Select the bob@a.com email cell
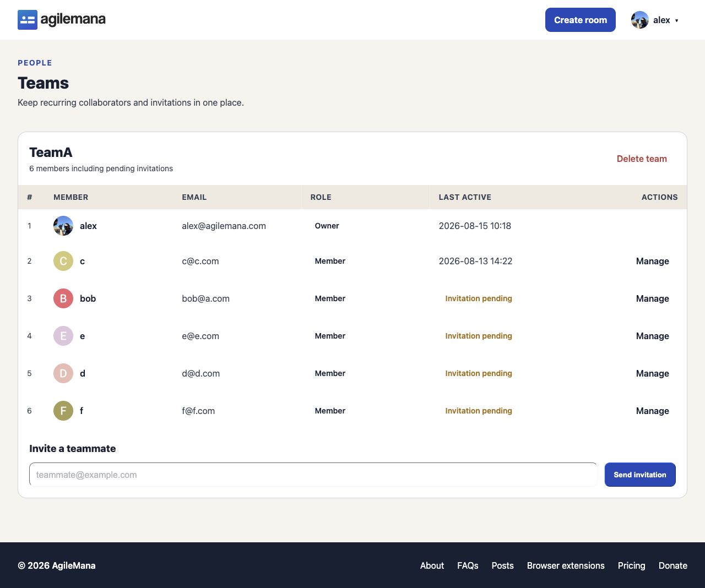705x588 pixels. tap(205, 298)
